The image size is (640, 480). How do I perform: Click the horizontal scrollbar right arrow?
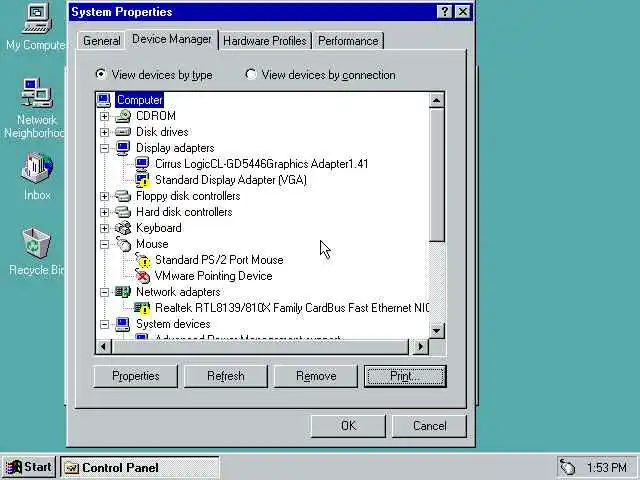pos(420,347)
